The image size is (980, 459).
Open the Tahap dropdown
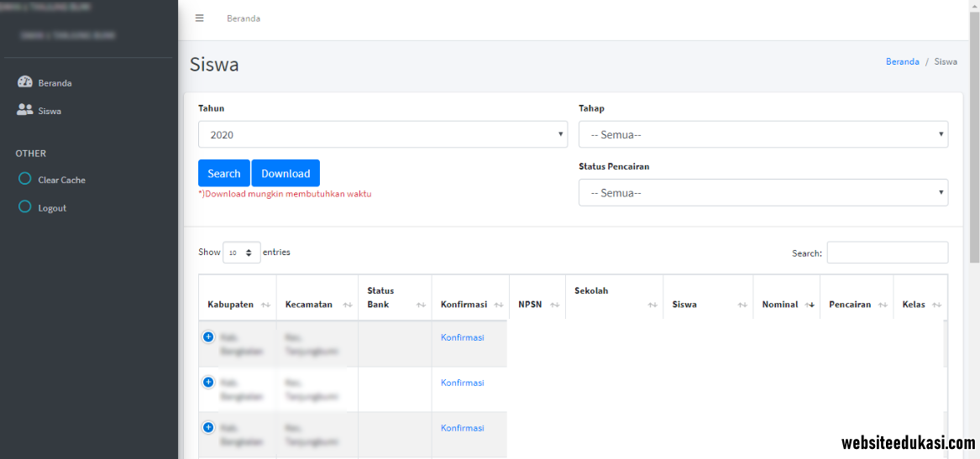[763, 134]
